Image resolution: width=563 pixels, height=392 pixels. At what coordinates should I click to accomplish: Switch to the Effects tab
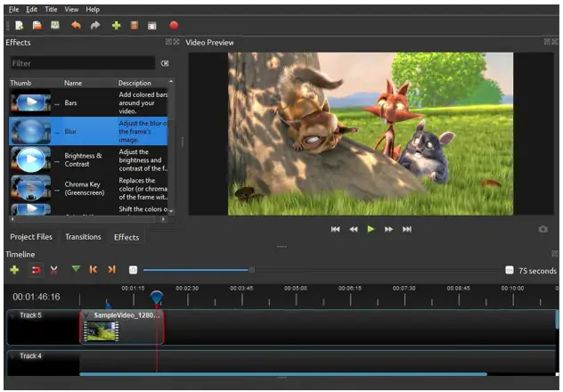(x=126, y=237)
